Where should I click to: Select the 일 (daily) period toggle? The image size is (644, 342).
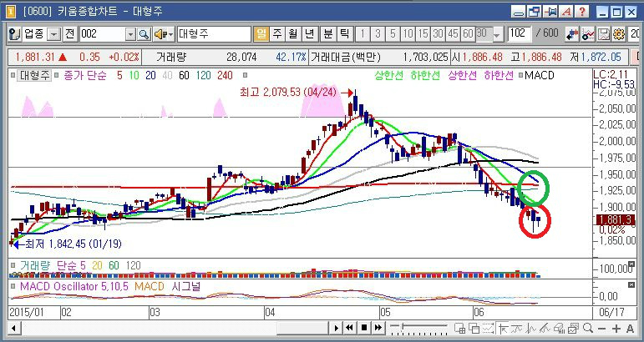[x=261, y=34]
